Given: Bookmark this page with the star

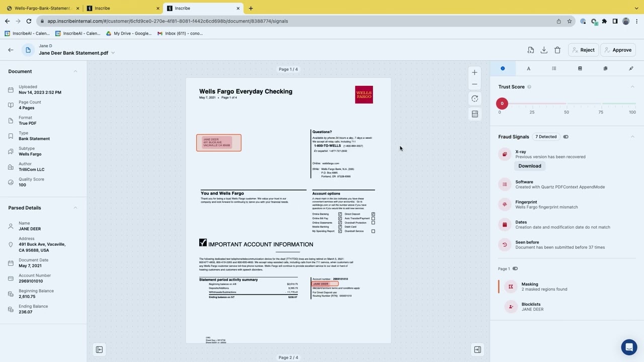Looking at the screenshot, I should 570,21.
